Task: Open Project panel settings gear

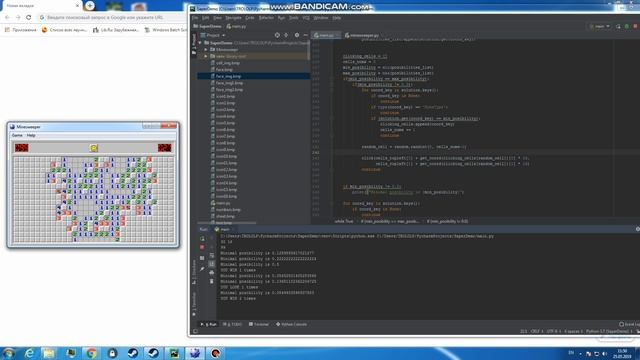Action: click(297, 36)
